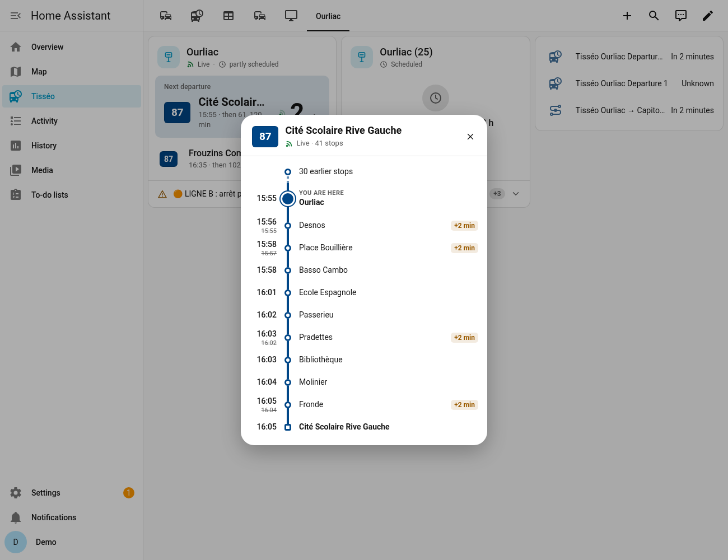Expand the 30 earlier stops
This screenshot has width=728, height=560.
pos(326,171)
